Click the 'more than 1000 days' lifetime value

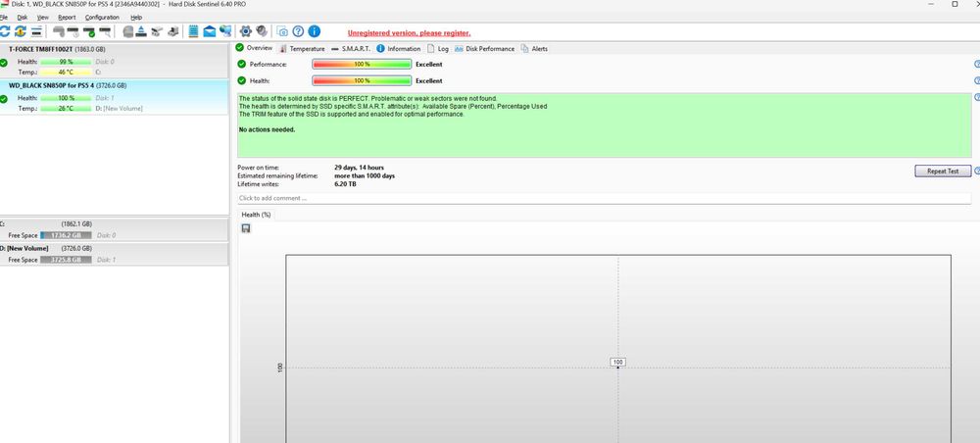[x=365, y=175]
